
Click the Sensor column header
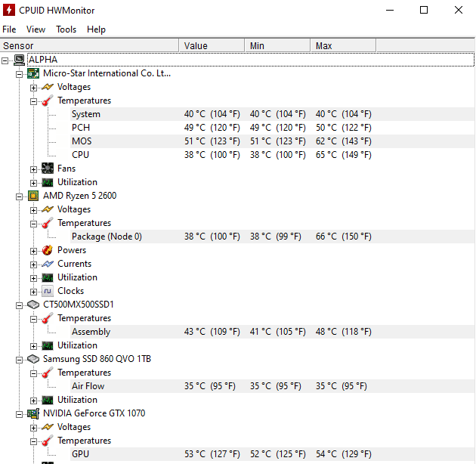89,46
